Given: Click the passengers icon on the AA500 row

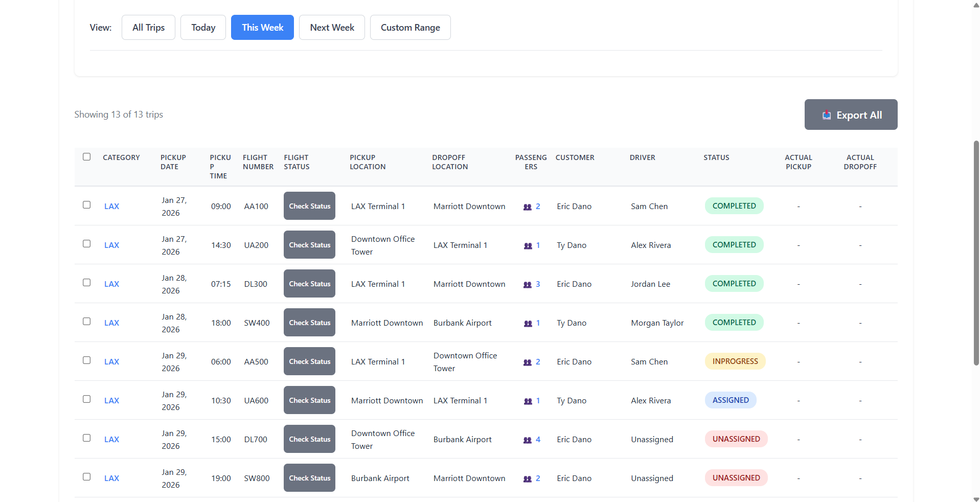Looking at the screenshot, I should point(527,362).
